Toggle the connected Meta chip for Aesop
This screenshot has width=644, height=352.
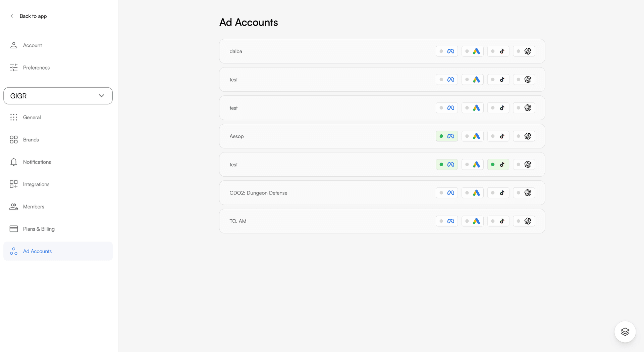pyautogui.click(x=447, y=136)
